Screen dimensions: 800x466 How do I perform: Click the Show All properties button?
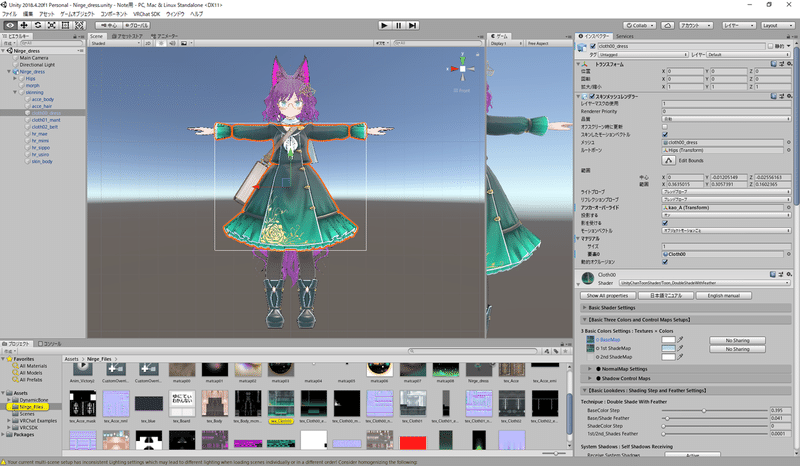(x=608, y=296)
